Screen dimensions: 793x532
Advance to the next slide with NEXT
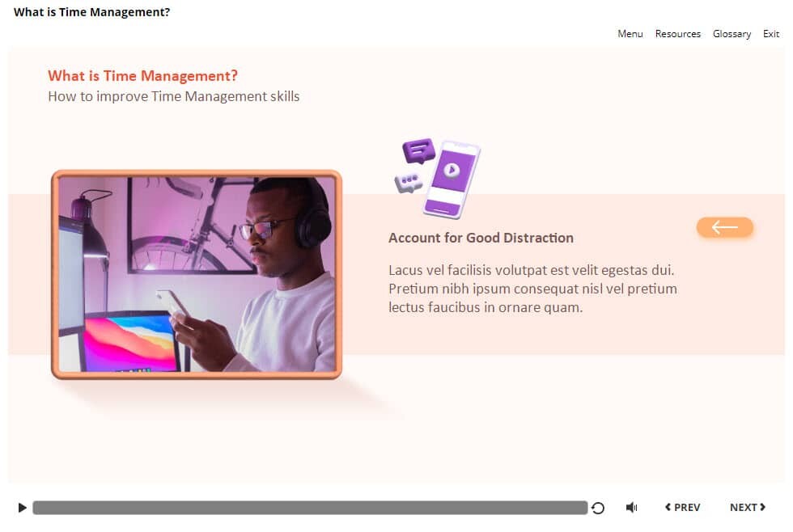747,508
